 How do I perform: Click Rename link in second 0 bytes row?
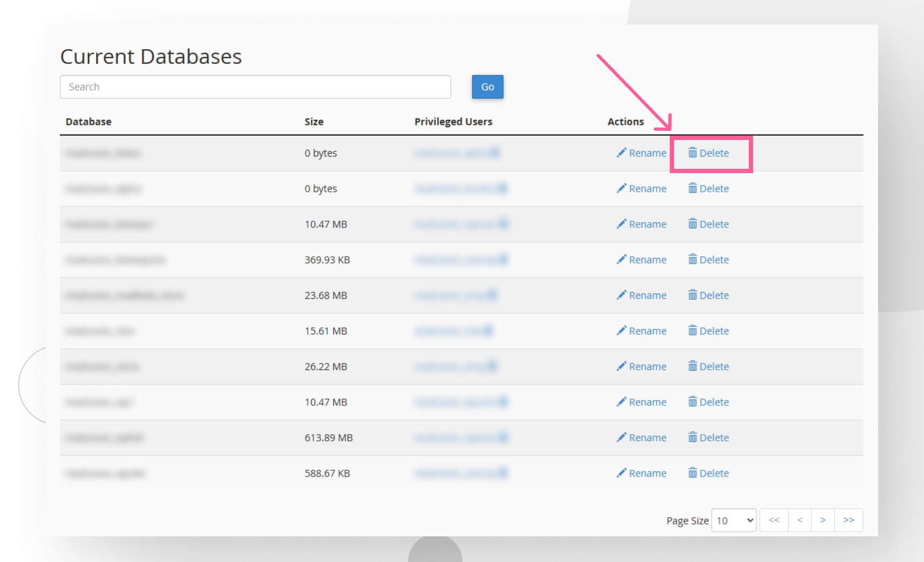point(647,189)
